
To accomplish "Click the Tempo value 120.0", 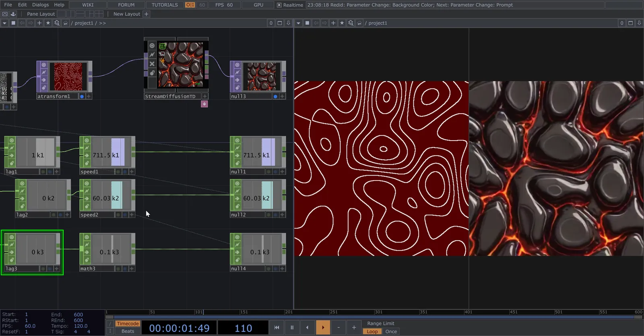I will (x=80, y=326).
